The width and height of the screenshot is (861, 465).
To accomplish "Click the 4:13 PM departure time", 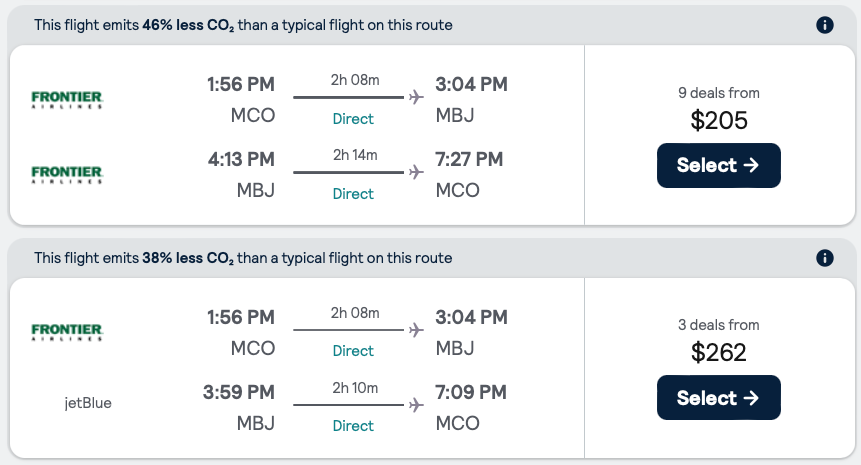I will (x=240, y=159).
